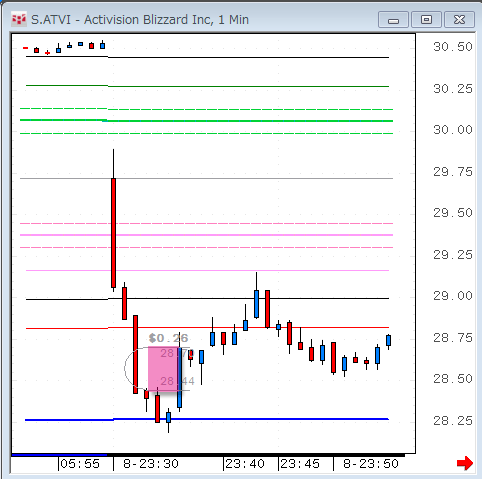The image size is (482, 479).
Task: Select the pink measurement rectangle
Action: (x=163, y=369)
